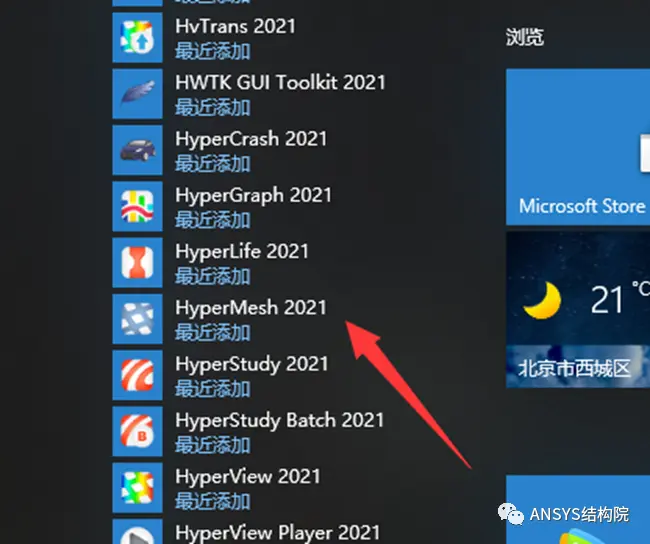Click 北京市西城区 weather location label
Viewport: 650px width, 544px height.
(574, 368)
